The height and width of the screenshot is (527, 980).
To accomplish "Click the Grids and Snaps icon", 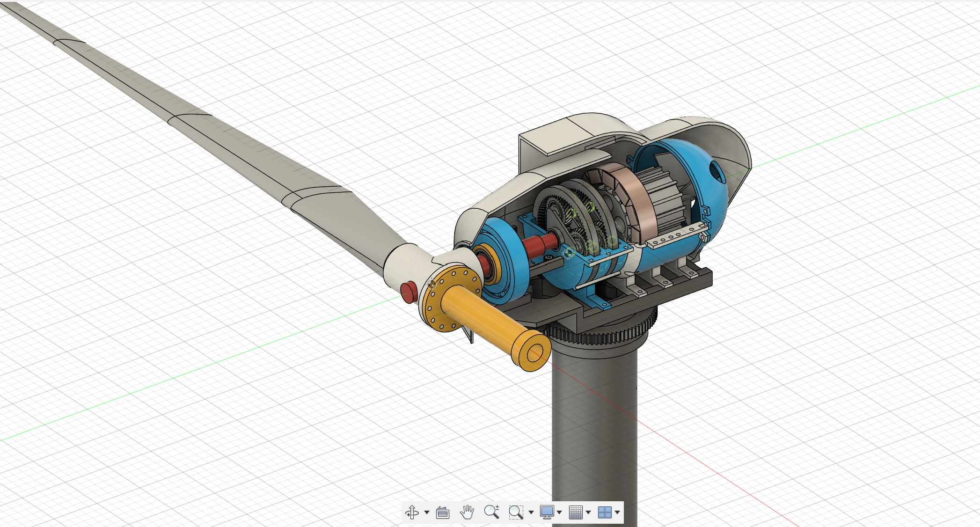I will (574, 512).
